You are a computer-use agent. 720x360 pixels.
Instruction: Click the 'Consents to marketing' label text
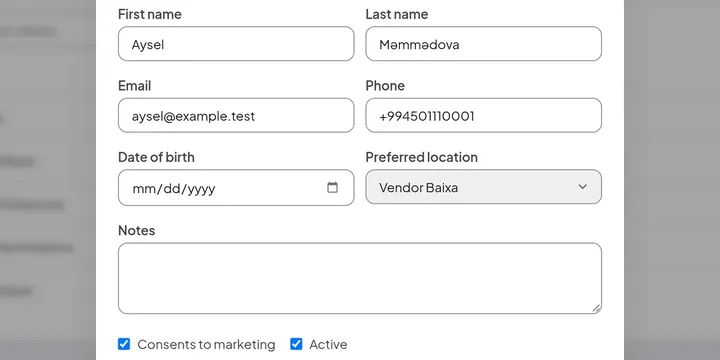pos(206,344)
